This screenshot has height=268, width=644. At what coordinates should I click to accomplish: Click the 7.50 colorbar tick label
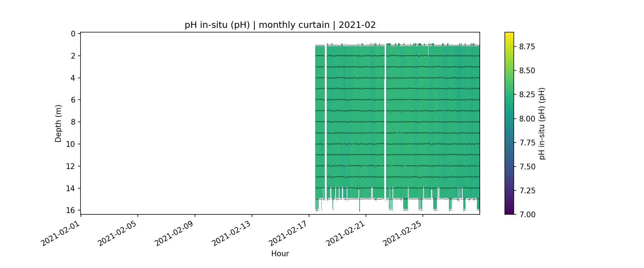tap(527, 167)
